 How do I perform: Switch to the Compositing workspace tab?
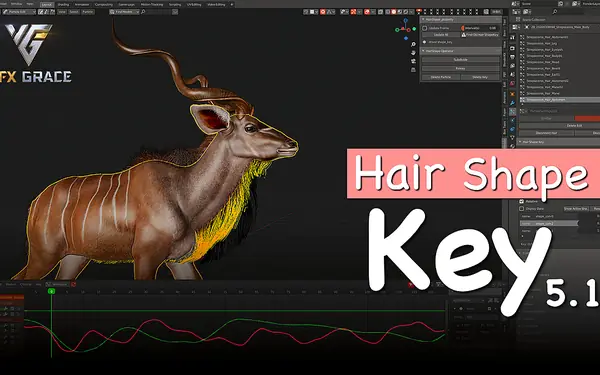click(104, 5)
